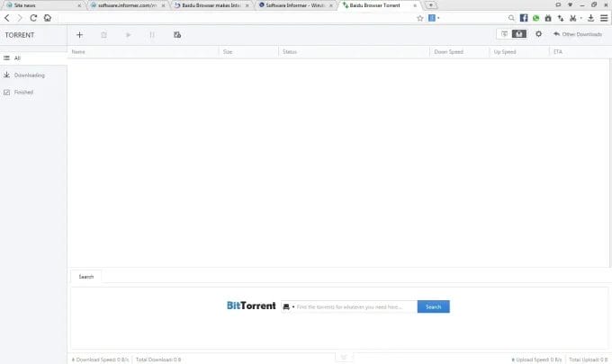Open the browser downloads arrow icon
Image resolution: width=612 pixels, height=364 pixels.
[x=589, y=17]
